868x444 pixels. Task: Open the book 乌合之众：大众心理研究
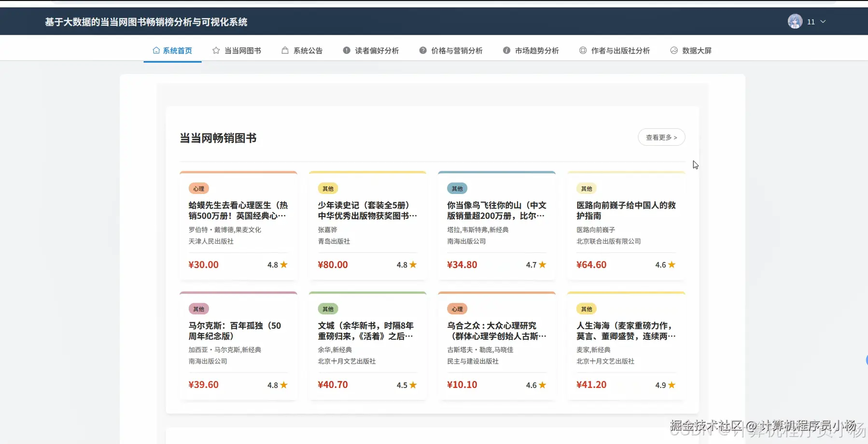click(x=497, y=331)
